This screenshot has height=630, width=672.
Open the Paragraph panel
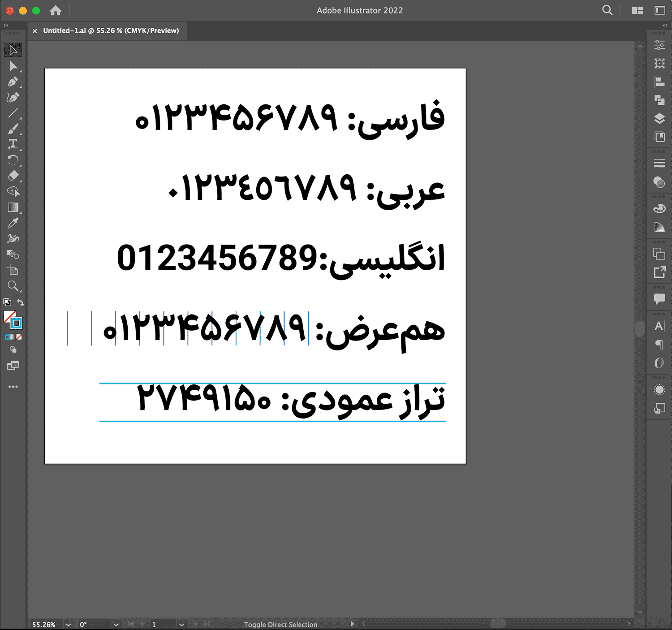(x=659, y=344)
